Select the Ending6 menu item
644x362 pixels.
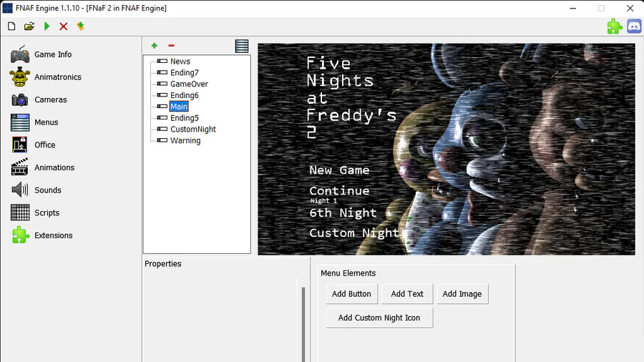click(185, 95)
